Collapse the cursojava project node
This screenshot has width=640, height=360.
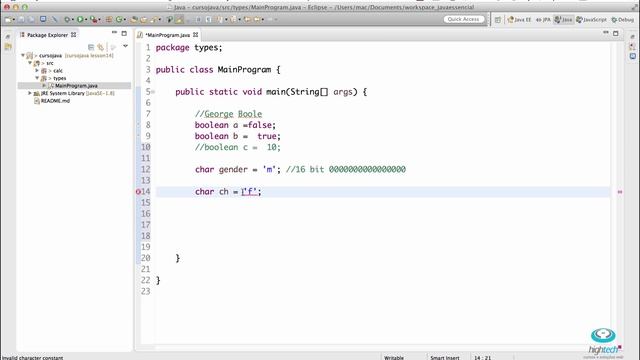click(23, 55)
